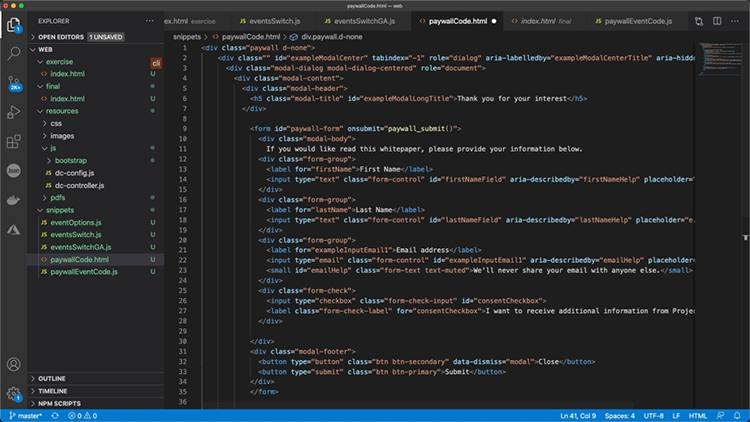The image size is (750, 422).
Task: Click the code minimap preview
Action: [719, 60]
